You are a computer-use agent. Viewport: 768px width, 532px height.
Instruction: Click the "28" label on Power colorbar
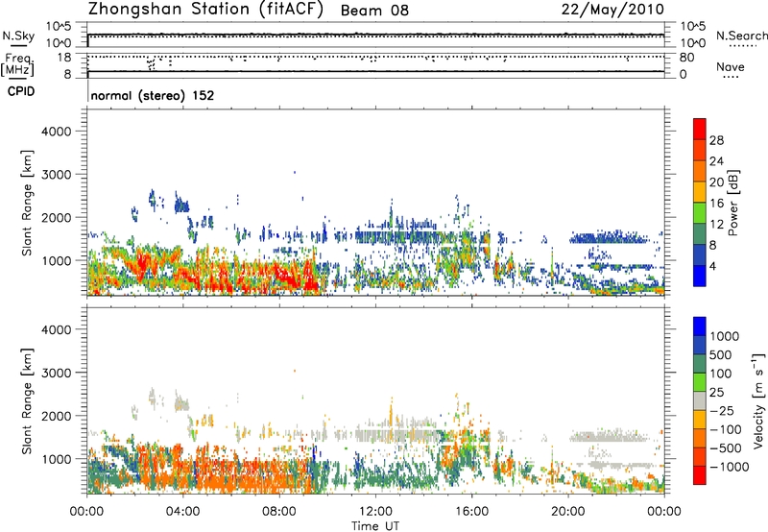click(716, 140)
